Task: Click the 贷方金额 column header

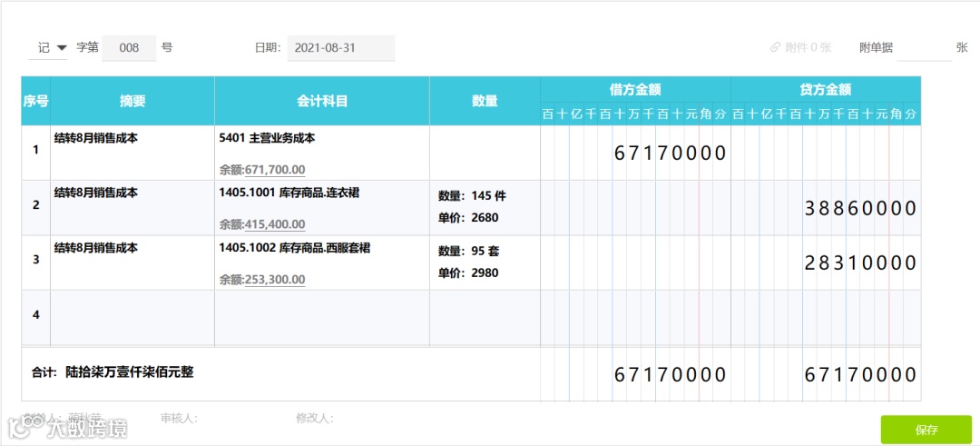Action: [x=826, y=89]
